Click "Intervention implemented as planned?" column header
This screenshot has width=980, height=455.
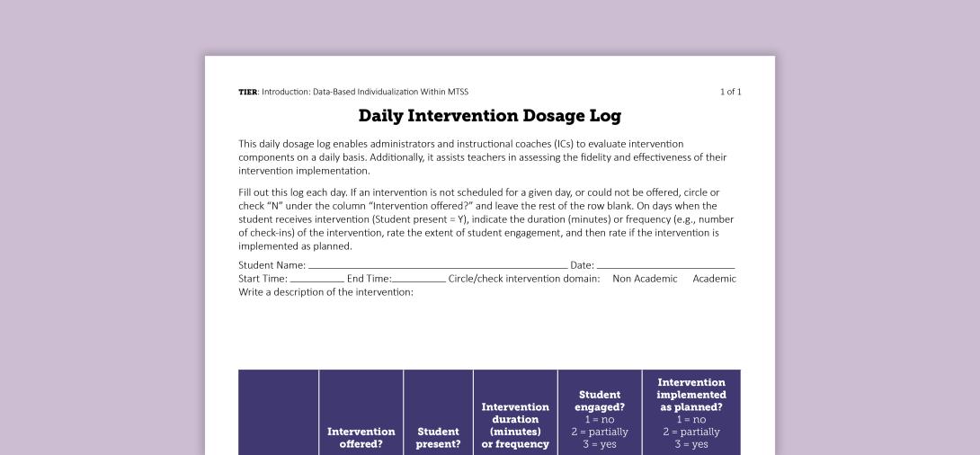point(690,413)
